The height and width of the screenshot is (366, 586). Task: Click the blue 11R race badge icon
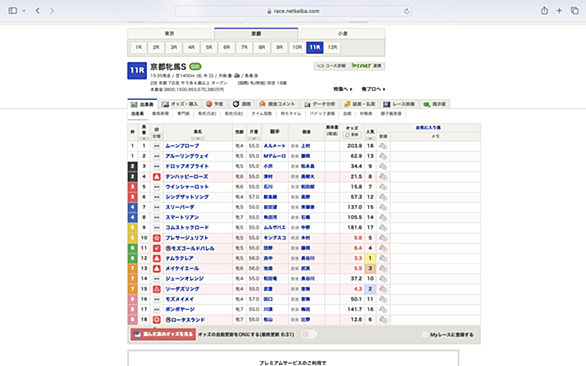click(137, 70)
